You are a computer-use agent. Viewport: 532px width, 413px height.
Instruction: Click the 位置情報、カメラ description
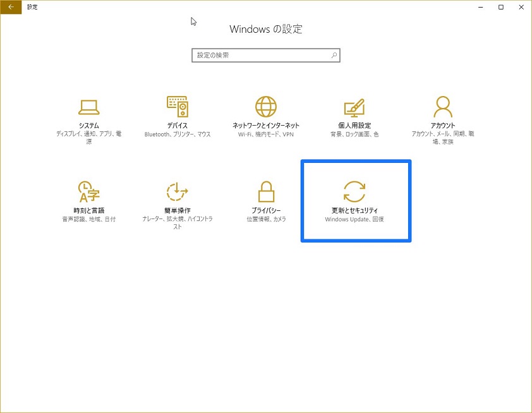(x=267, y=219)
